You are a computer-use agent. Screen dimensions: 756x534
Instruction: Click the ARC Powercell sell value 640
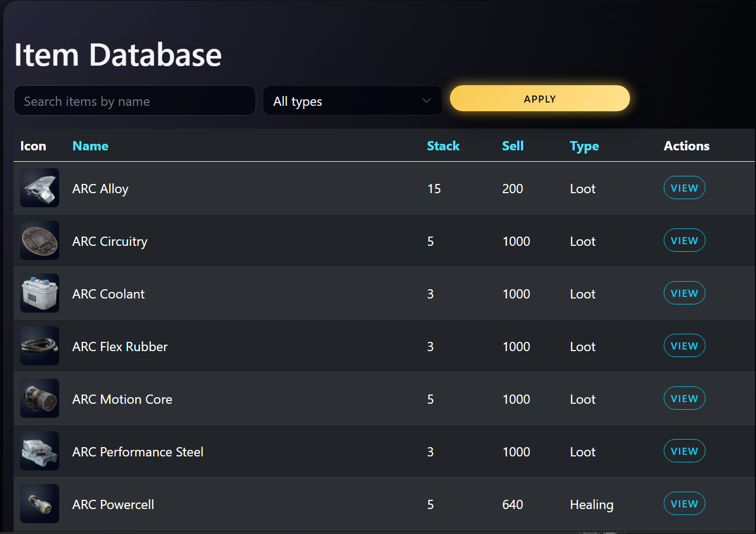[x=513, y=505]
